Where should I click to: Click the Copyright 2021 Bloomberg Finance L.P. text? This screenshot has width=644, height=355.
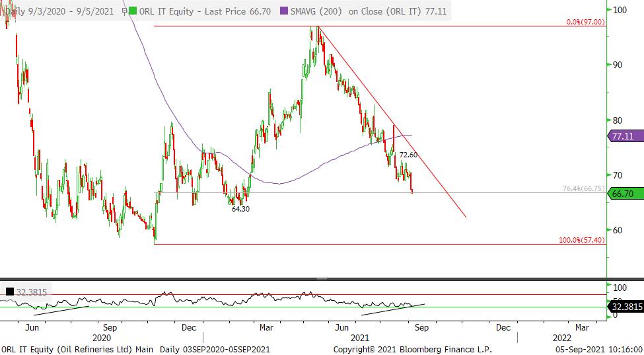click(x=413, y=350)
